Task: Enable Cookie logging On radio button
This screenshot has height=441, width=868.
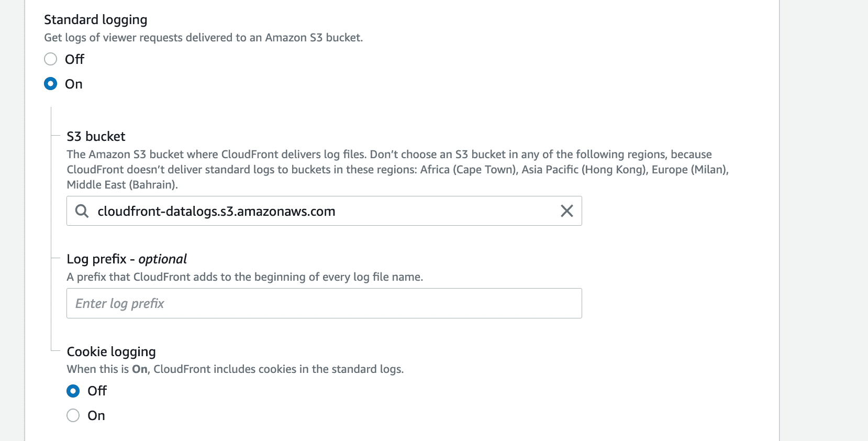Action: click(73, 415)
